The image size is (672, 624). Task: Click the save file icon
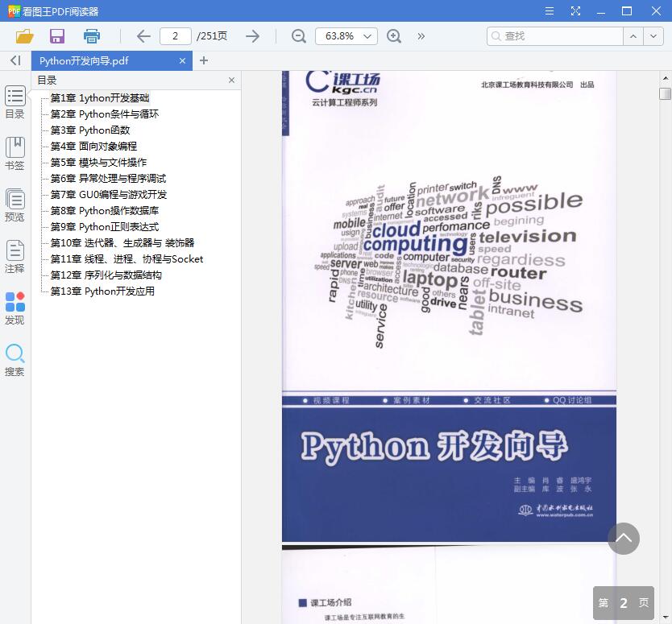click(56, 36)
